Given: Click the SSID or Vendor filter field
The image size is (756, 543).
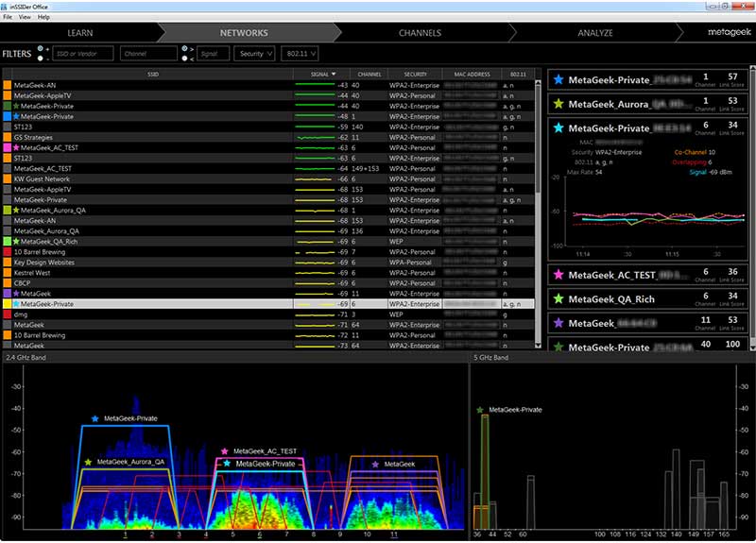Looking at the screenshot, I should tap(83, 54).
